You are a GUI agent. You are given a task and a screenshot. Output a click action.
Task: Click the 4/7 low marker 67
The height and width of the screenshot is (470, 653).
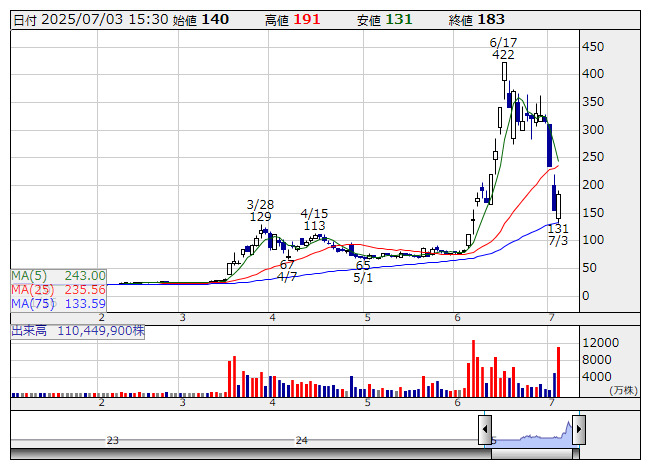[287, 265]
